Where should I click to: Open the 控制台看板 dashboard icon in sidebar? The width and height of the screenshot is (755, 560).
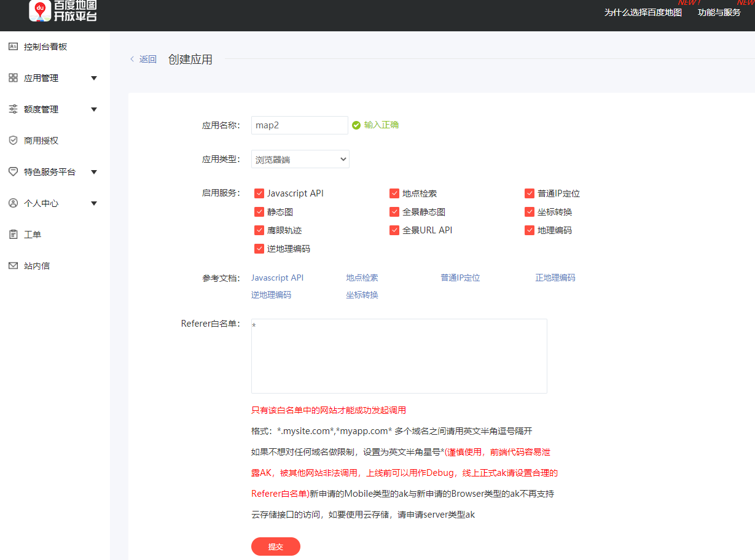[14, 46]
